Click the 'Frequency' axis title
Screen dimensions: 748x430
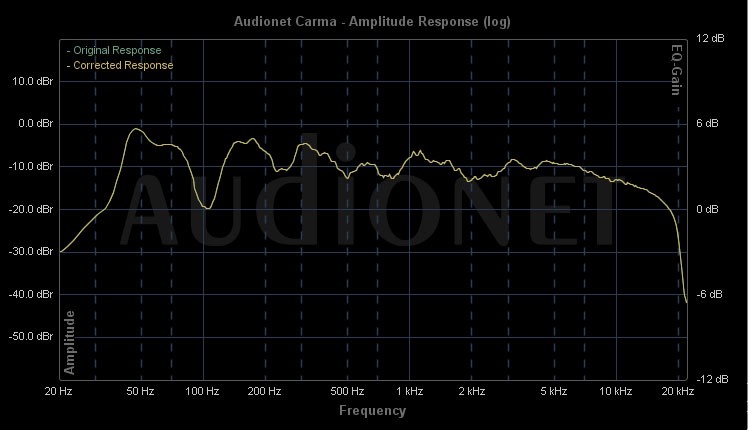coord(373,411)
